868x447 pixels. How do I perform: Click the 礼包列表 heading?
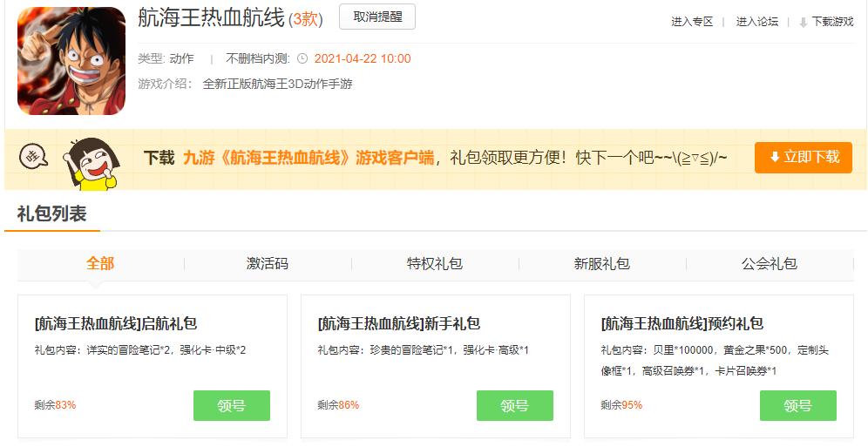click(x=52, y=213)
